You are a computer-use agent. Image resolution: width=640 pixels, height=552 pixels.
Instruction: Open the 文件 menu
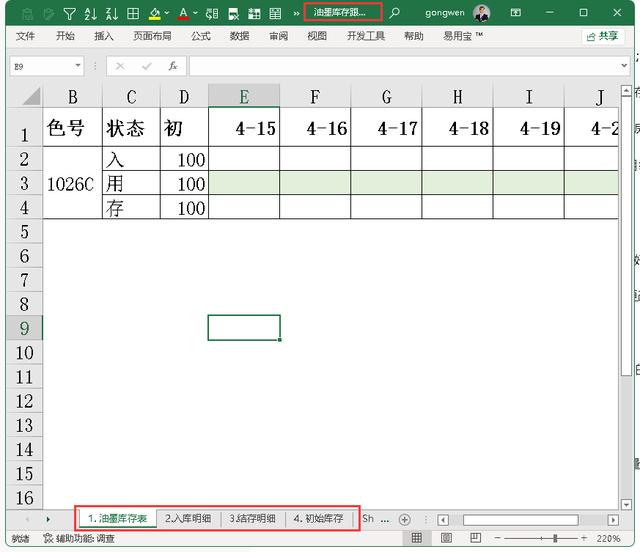[25, 36]
